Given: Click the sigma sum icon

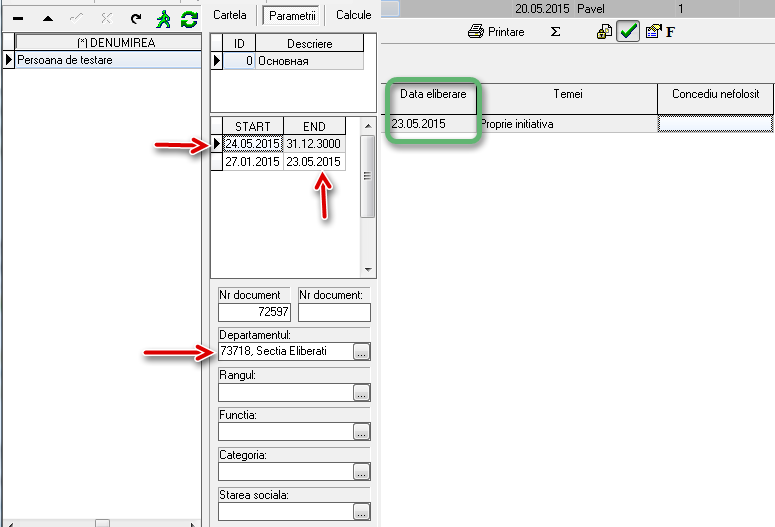Looking at the screenshot, I should (x=556, y=32).
